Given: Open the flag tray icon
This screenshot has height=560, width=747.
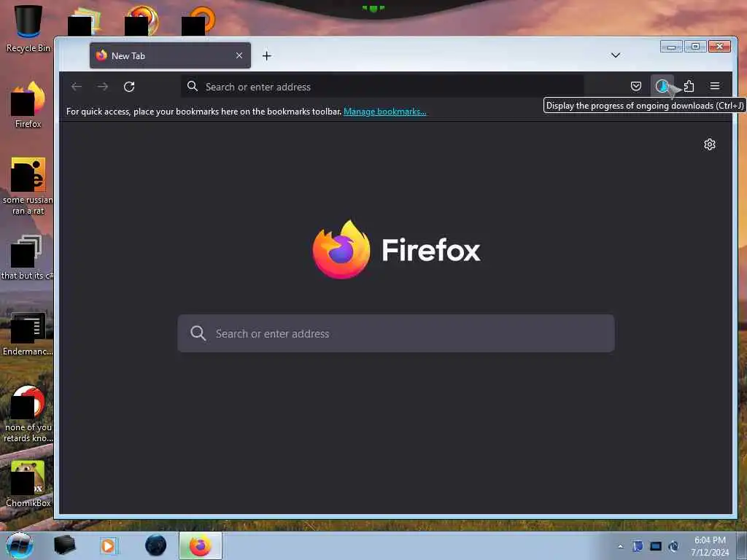Looking at the screenshot, I should coord(638,546).
